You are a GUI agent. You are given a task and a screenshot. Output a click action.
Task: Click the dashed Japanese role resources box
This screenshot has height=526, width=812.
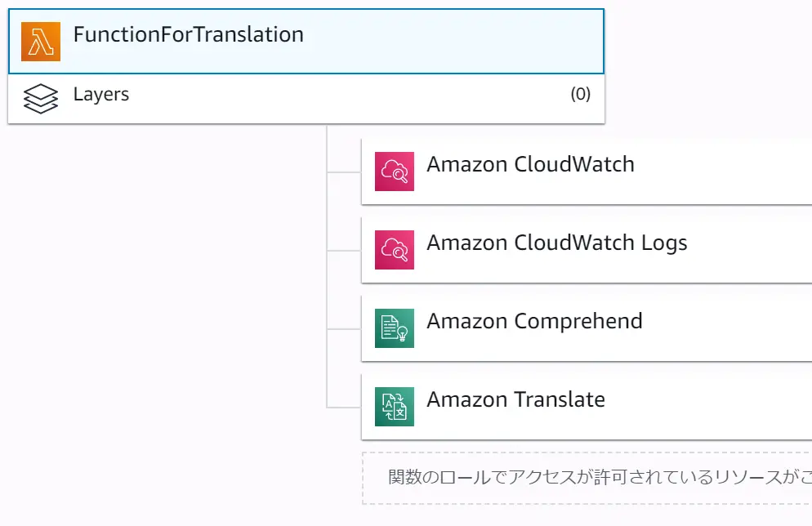pos(587,478)
